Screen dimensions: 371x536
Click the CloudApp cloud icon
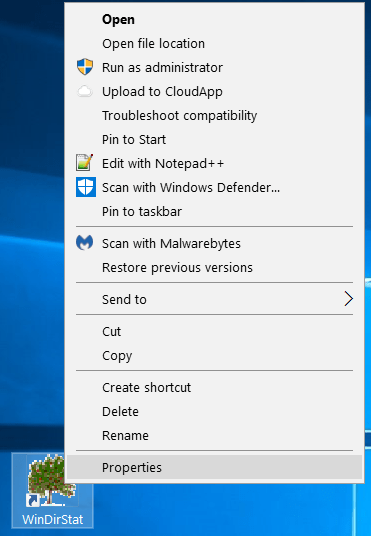coord(84,91)
